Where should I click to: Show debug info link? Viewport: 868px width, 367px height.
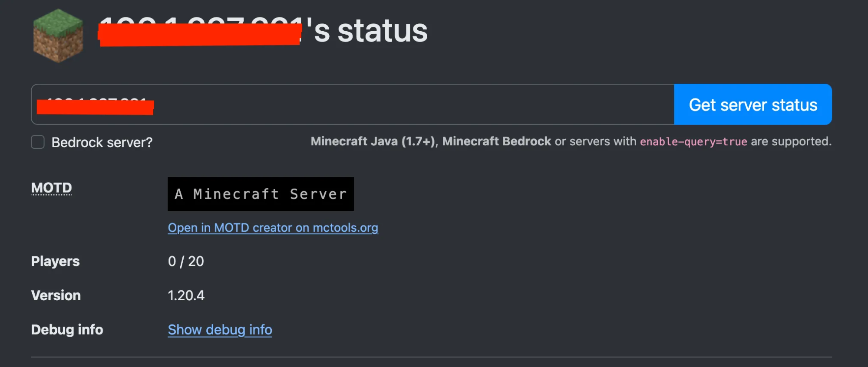coord(220,330)
